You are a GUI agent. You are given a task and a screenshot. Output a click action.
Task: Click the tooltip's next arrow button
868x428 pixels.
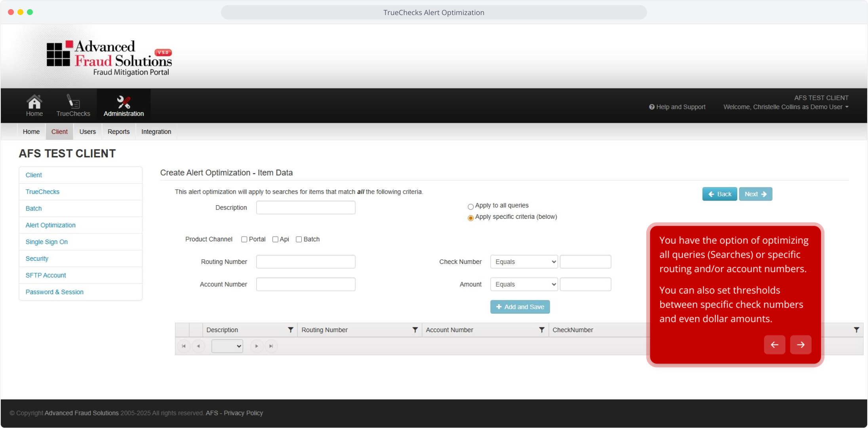[801, 345]
